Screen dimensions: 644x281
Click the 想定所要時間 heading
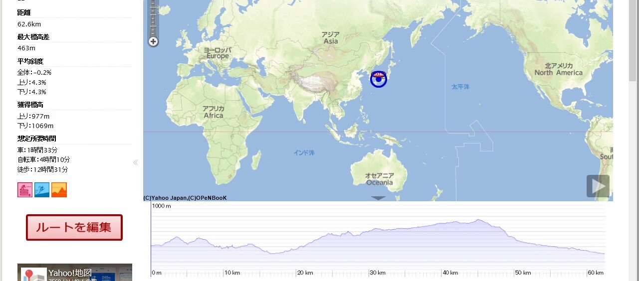(x=36, y=139)
